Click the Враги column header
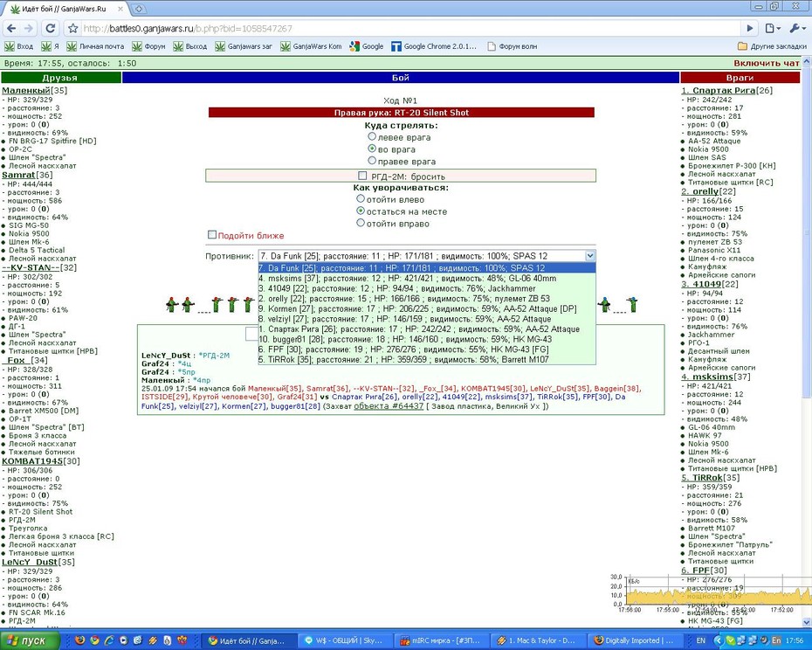Viewport: 812px width, 650px height. (740, 78)
